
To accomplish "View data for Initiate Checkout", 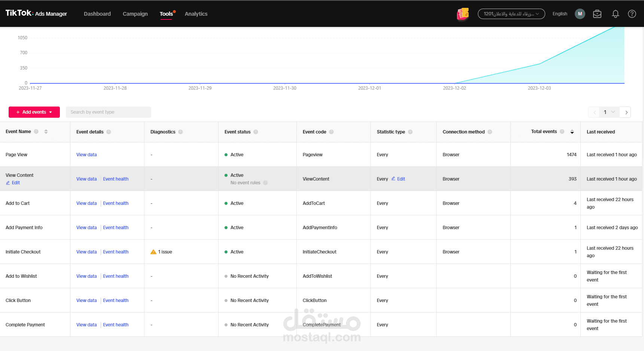I will pos(86,252).
